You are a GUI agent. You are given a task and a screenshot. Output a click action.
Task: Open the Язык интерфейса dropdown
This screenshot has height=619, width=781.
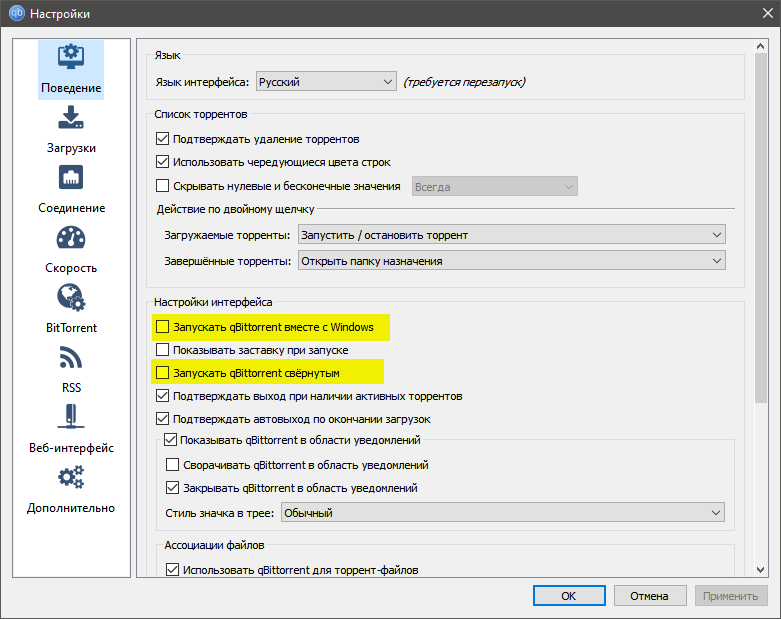(326, 82)
